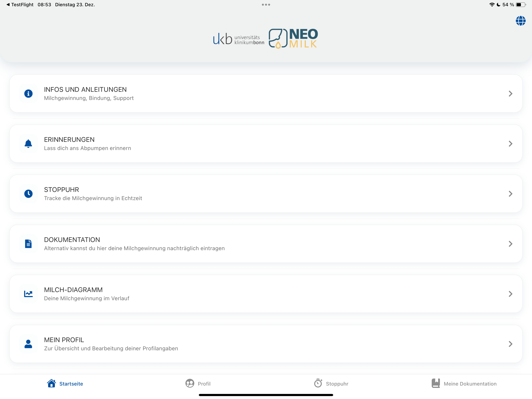Switch to the Stoppuhr tab
Viewport: 532px width, 399px height.
[x=331, y=384]
